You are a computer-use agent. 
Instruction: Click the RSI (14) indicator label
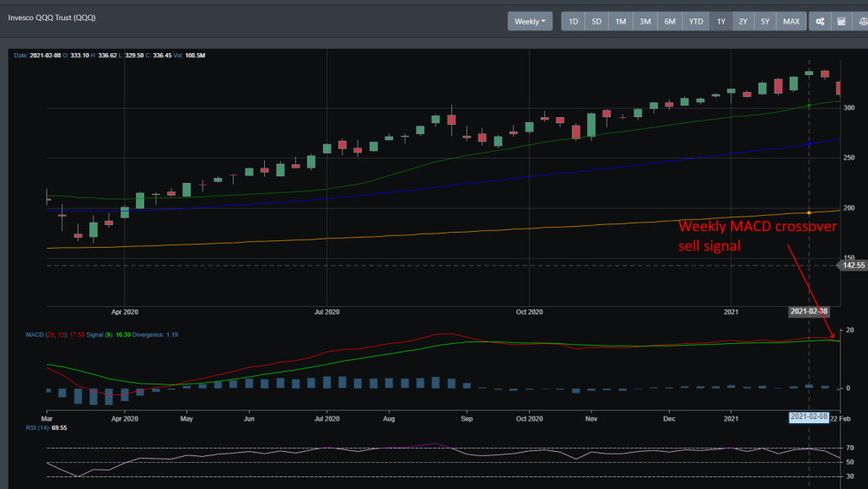click(46, 427)
